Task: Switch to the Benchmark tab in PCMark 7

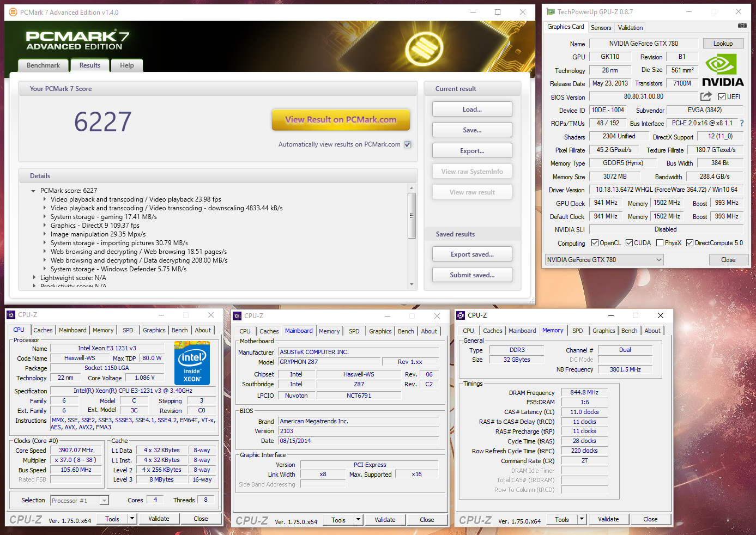Action: pyautogui.click(x=44, y=65)
